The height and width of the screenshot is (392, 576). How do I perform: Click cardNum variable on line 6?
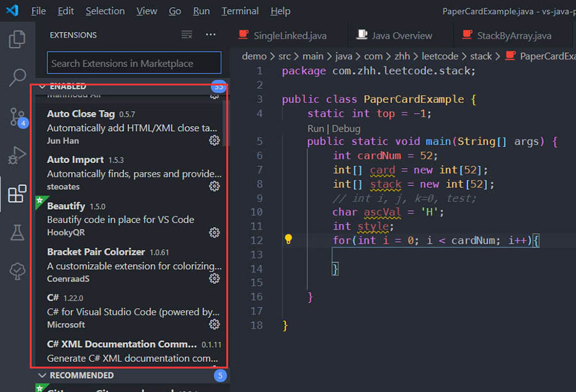pyautogui.click(x=379, y=155)
